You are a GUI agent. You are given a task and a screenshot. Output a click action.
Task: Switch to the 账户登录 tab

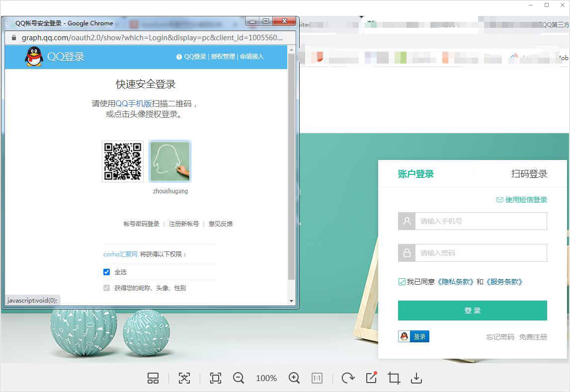[416, 174]
